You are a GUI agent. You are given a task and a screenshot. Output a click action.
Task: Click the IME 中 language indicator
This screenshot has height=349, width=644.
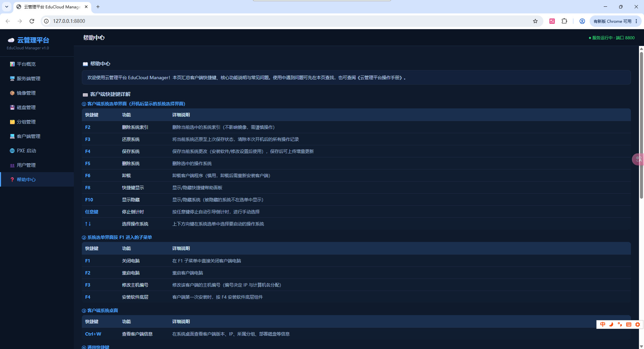(603, 325)
